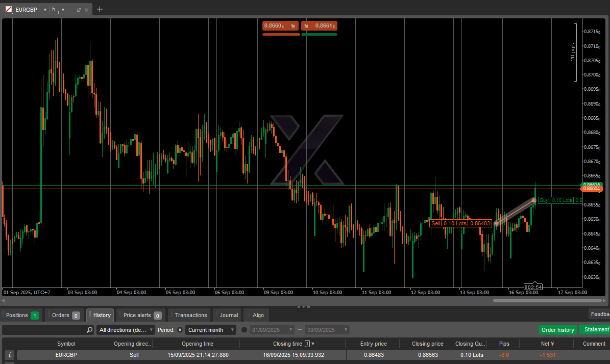
Task: Select the custom date range radio button
Action: tap(244, 330)
